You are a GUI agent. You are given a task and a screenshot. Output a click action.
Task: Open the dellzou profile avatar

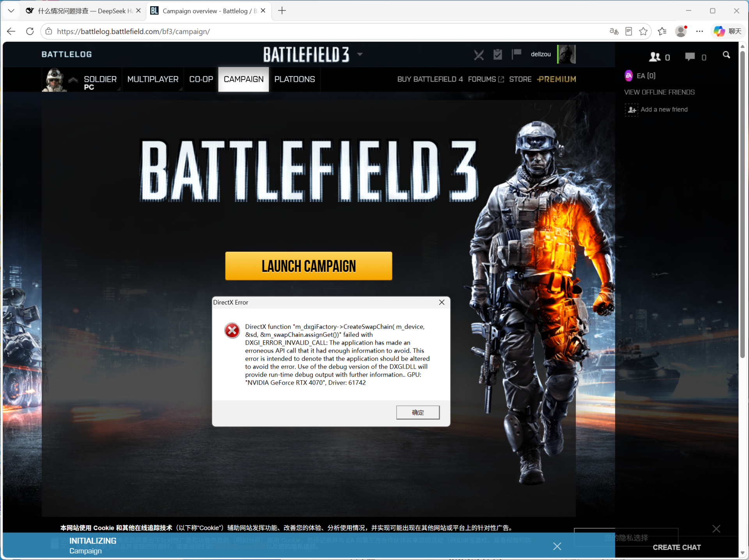[x=566, y=54]
